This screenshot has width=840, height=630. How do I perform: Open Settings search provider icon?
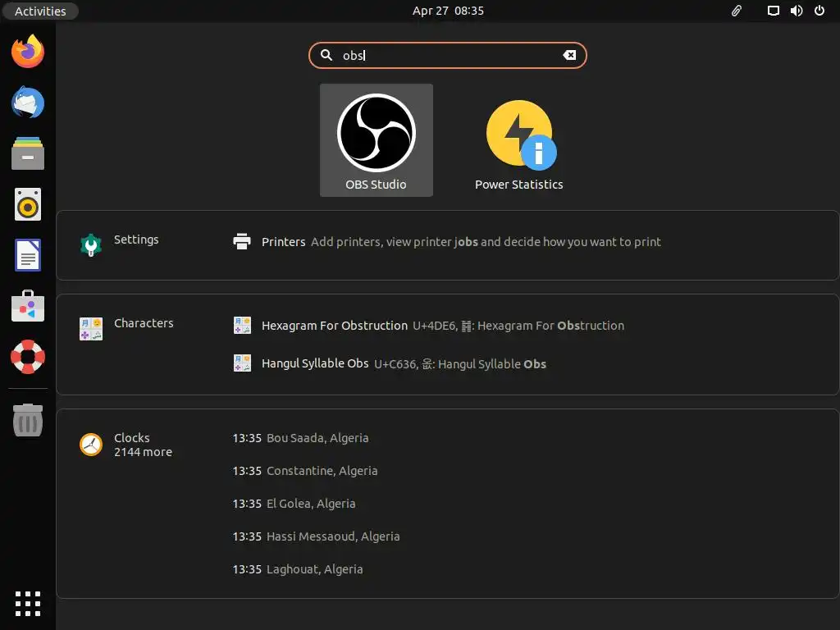click(91, 244)
